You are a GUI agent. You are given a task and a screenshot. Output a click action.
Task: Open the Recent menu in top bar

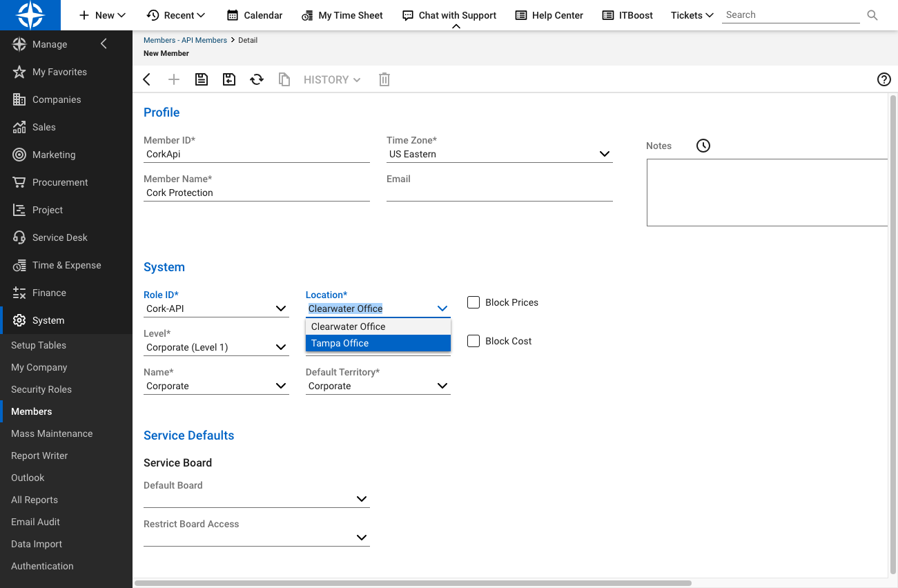click(x=176, y=15)
